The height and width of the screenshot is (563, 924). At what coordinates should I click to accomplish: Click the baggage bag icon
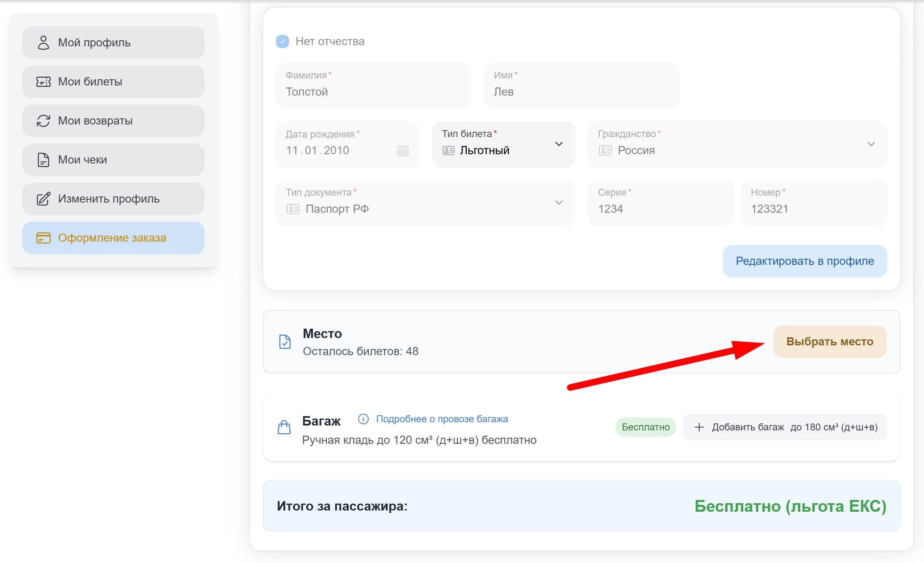pos(284,427)
